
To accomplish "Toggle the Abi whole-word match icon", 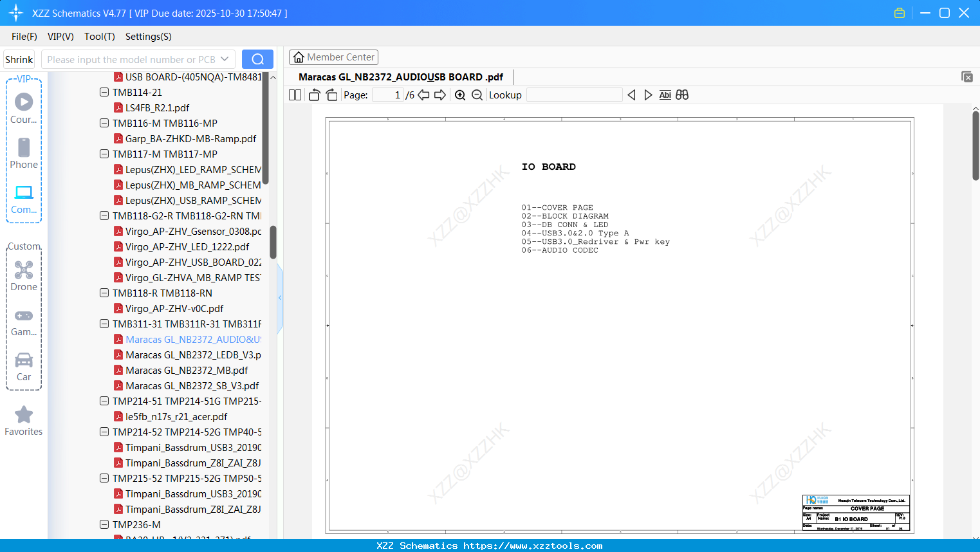I will tap(665, 95).
